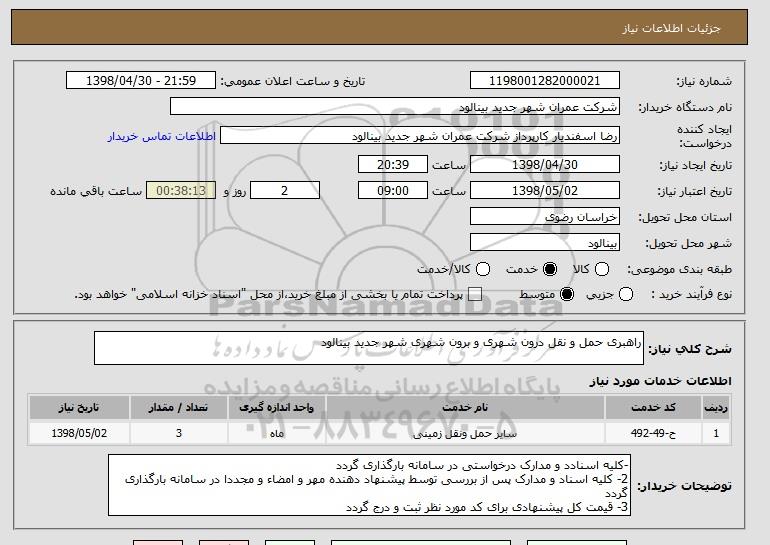Click the general need description text box

tap(369, 348)
